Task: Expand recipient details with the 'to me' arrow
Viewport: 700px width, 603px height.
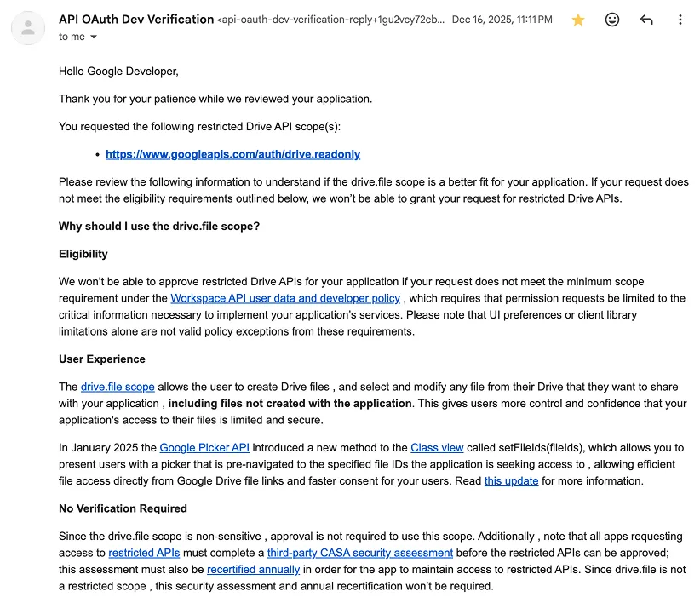Action: [x=94, y=37]
